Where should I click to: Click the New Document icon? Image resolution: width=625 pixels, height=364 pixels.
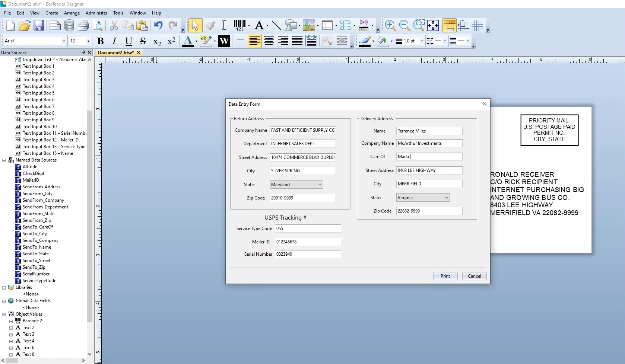pyautogui.click(x=10, y=25)
